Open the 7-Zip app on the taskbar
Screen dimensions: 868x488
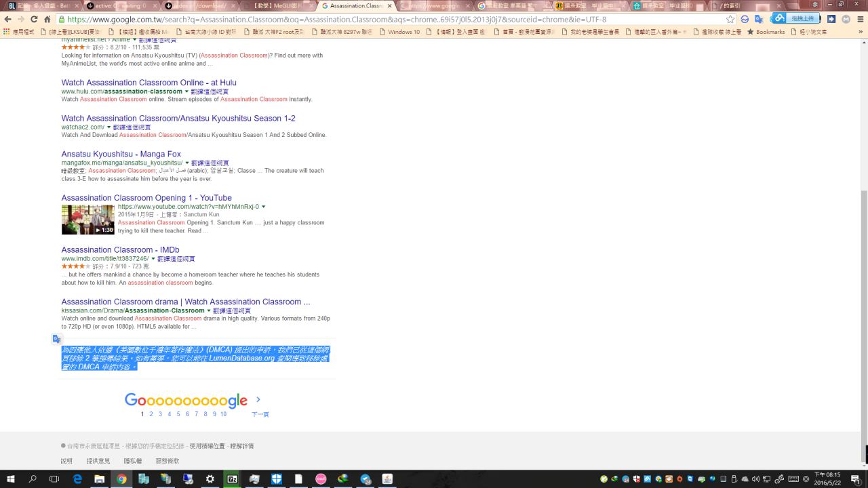(x=232, y=479)
